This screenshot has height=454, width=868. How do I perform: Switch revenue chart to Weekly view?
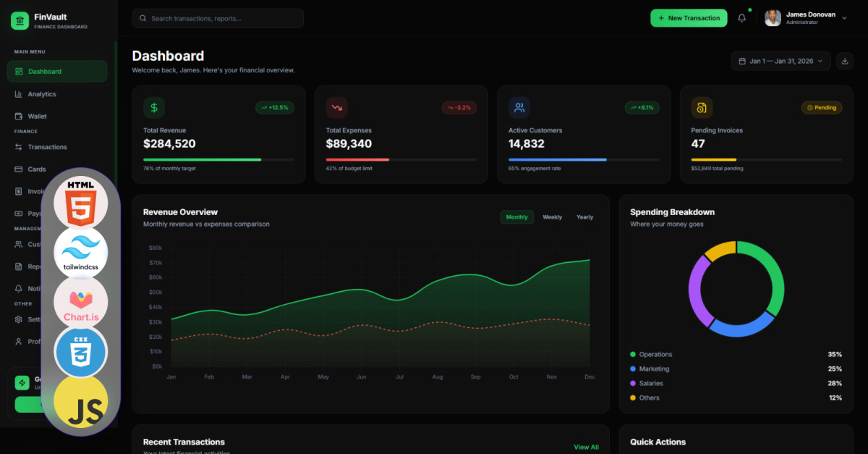point(552,217)
